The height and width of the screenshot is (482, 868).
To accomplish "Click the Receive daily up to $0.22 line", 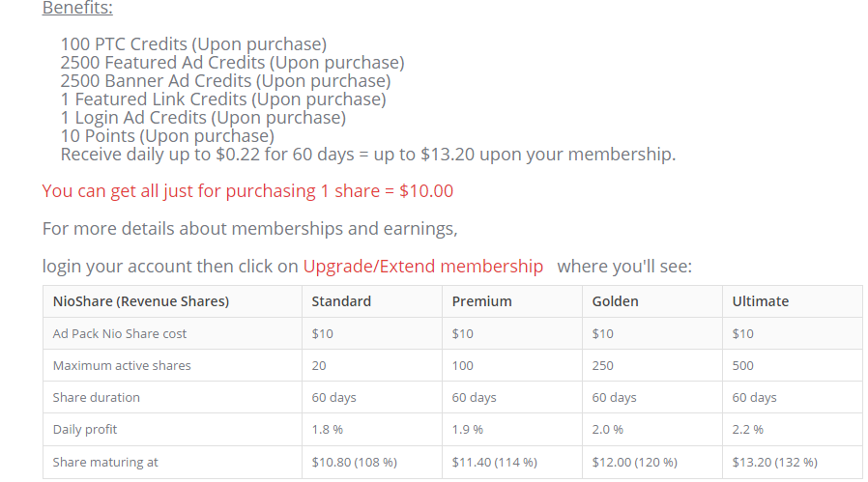I will click(x=368, y=155).
